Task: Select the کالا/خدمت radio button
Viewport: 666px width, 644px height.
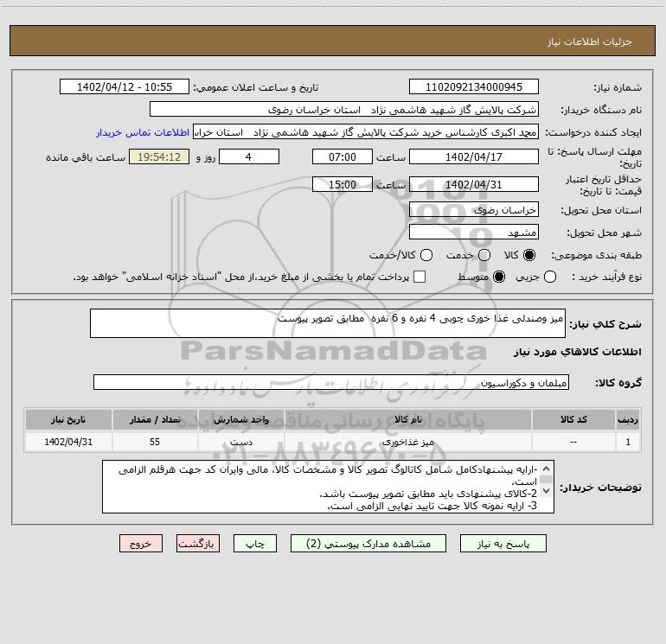Action: (426, 255)
